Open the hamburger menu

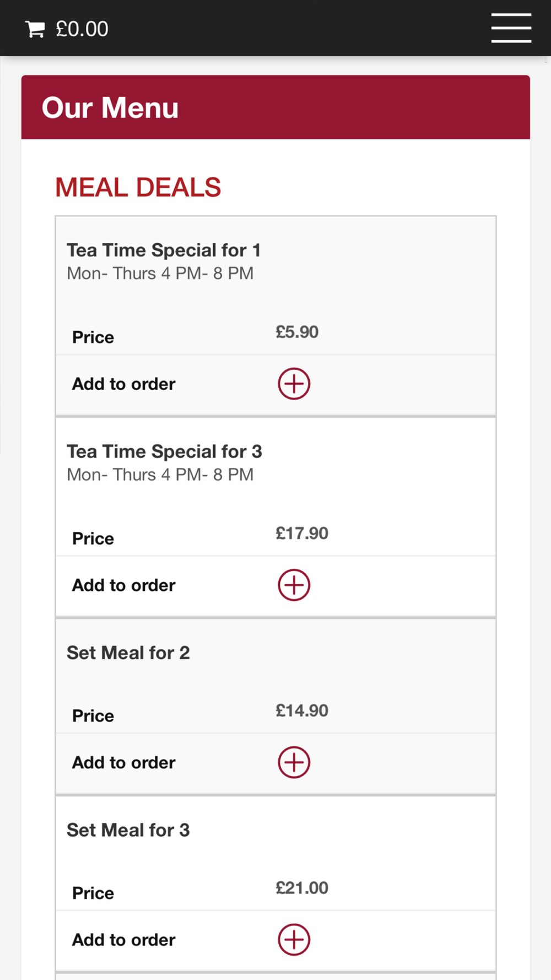tap(511, 28)
